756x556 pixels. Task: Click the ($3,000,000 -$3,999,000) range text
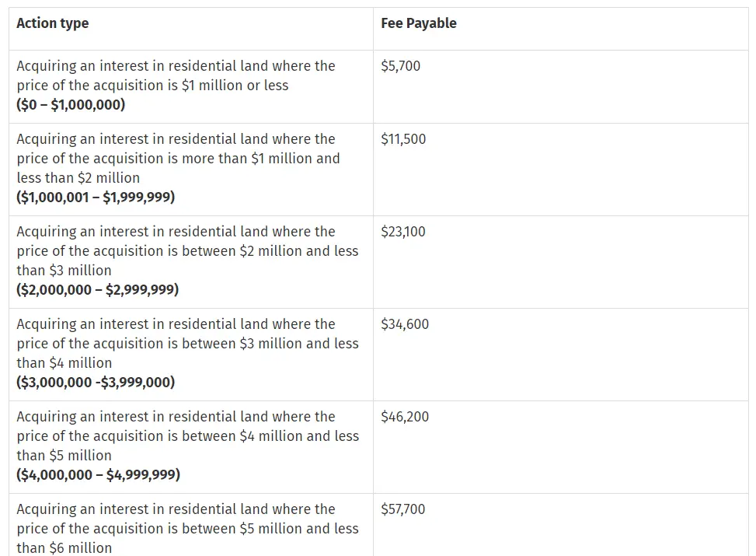(x=96, y=383)
